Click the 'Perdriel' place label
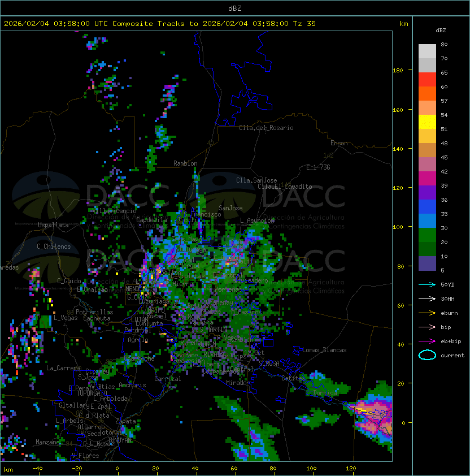The width and height of the screenshot is (470, 476). [x=138, y=330]
